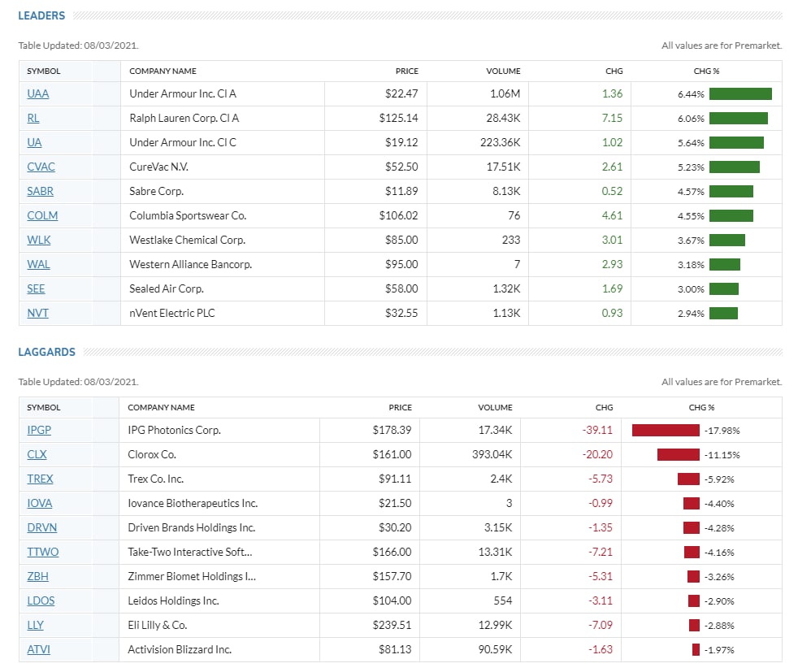Click the $81.13 price cell
Screen dimensions: 798x672
pos(395,650)
